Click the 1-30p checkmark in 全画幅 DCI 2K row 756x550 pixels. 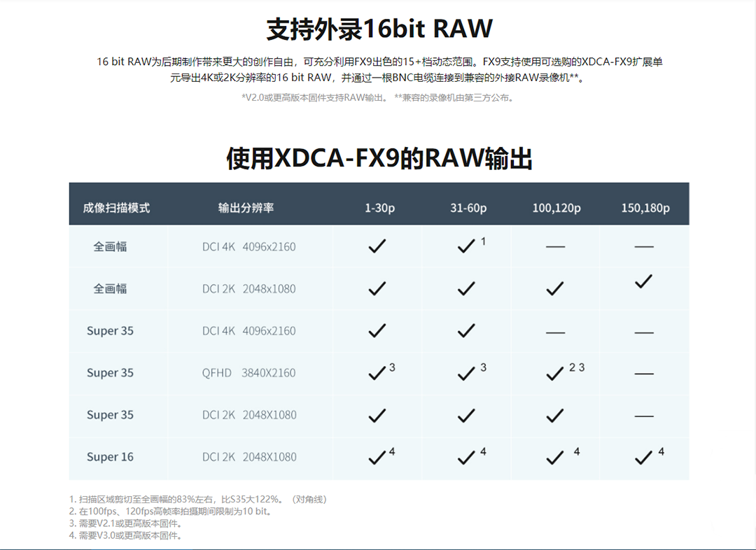[377, 288]
